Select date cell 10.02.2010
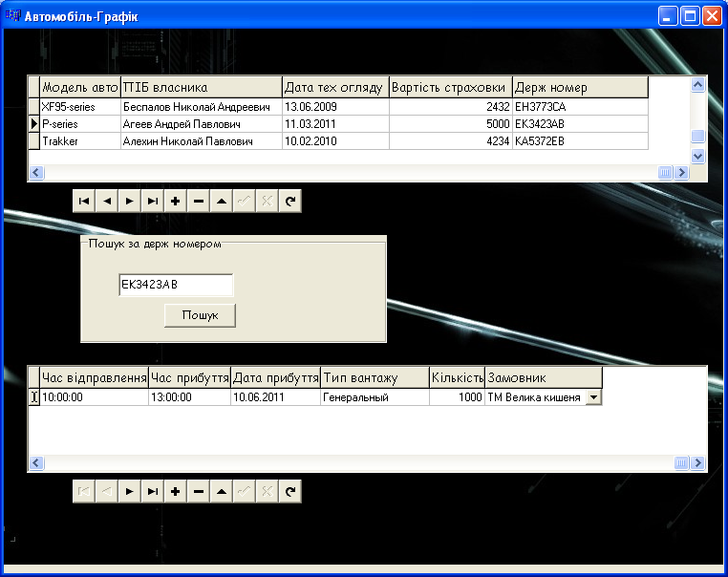Screen dimensions: 728x577 [x=335, y=141]
